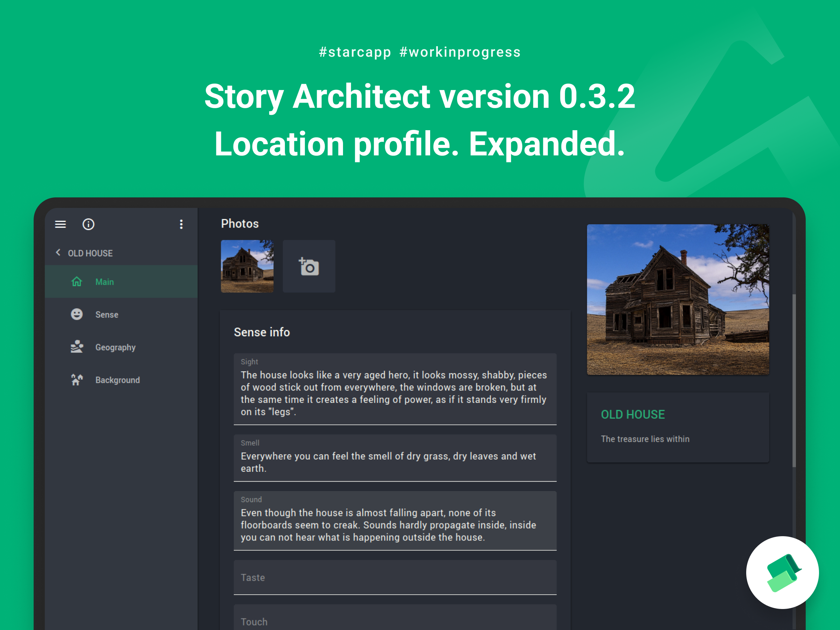Select the Main section label
The width and height of the screenshot is (840, 630).
pyautogui.click(x=104, y=282)
